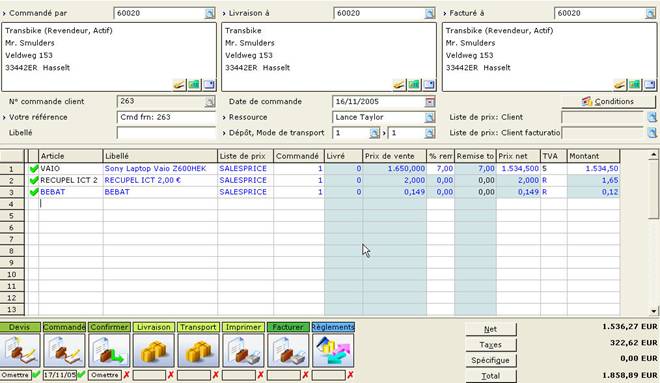Select the Commande step label

(x=64, y=327)
